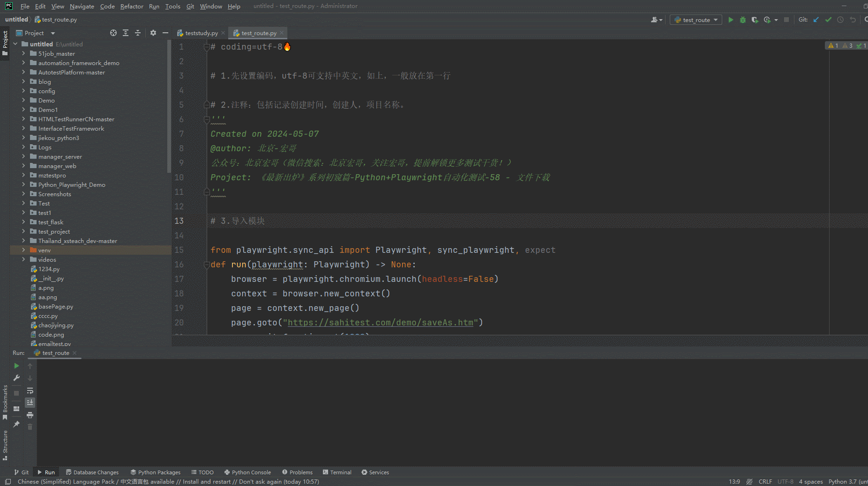Screen dimensions: 868x486
Task: Change line ending setting CRLF in status bar
Action: 765,481
